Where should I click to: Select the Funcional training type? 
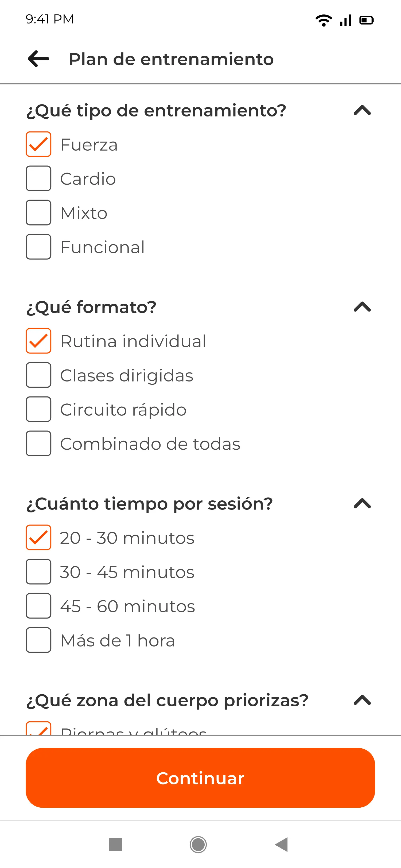(38, 247)
